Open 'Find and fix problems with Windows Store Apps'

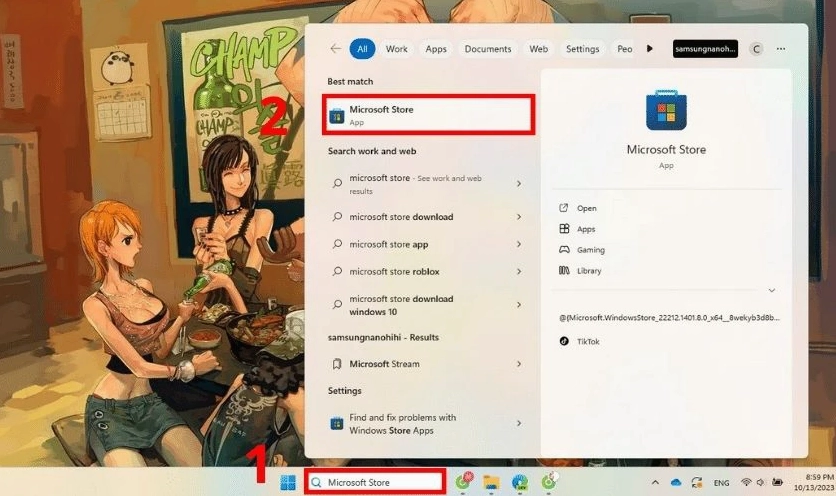point(428,424)
